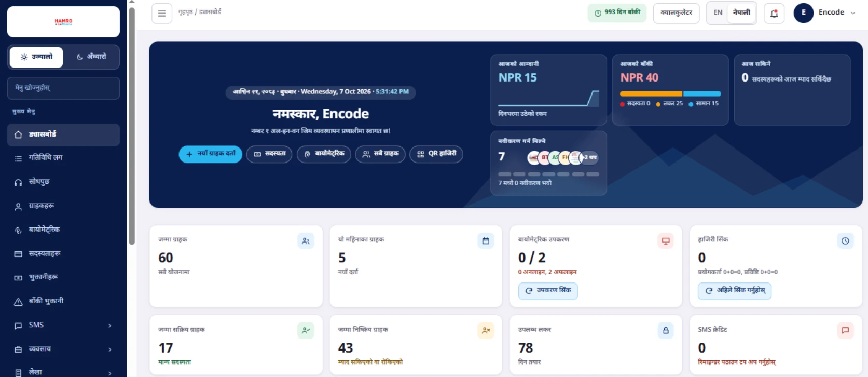Click the जम्मा निष्क्रिय ग्राहक user-x icon
The image size is (868, 377).
(486, 331)
